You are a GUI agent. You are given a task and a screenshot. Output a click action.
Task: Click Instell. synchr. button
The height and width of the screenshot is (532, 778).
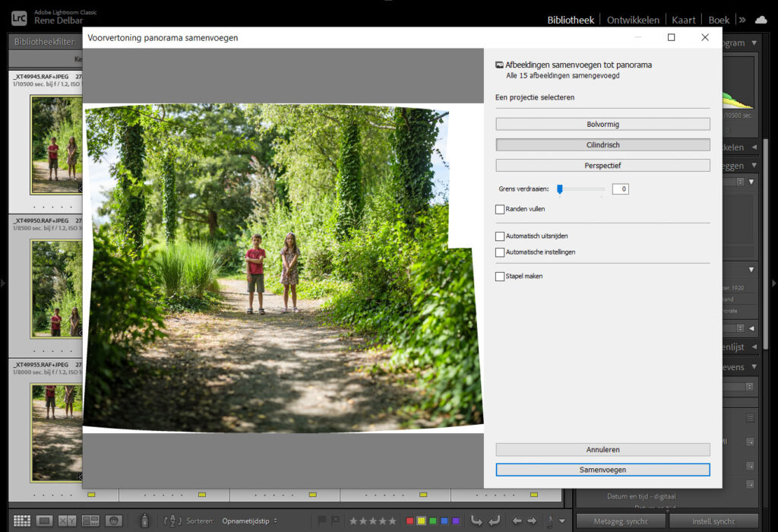pos(713,521)
